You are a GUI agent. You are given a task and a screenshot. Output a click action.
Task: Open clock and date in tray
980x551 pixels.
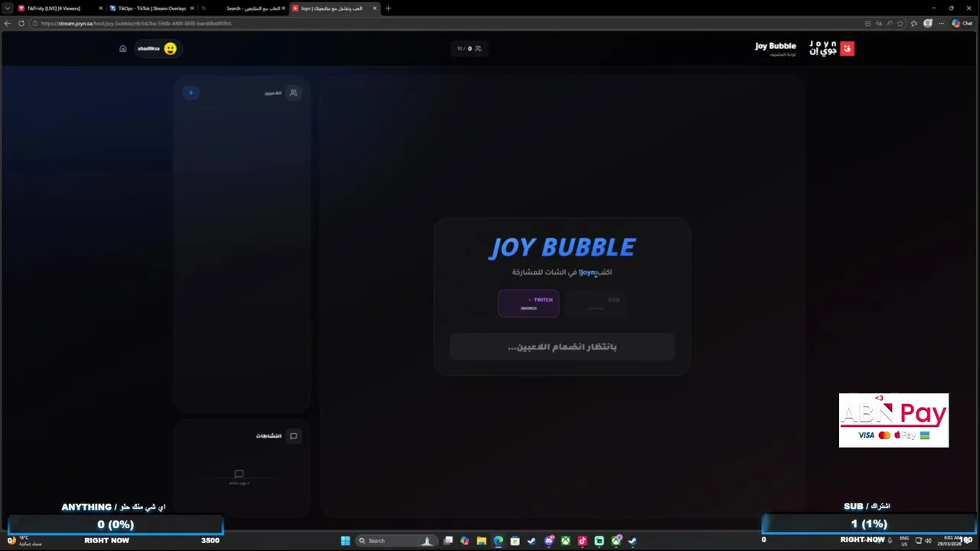pos(949,540)
